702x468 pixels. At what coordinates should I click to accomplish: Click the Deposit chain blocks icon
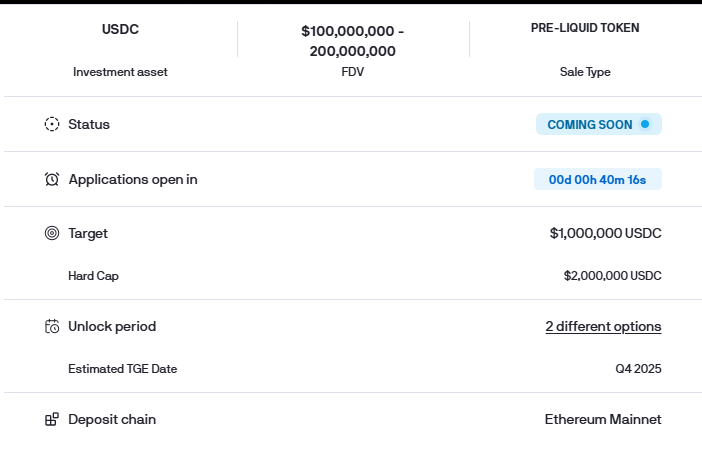pos(52,419)
